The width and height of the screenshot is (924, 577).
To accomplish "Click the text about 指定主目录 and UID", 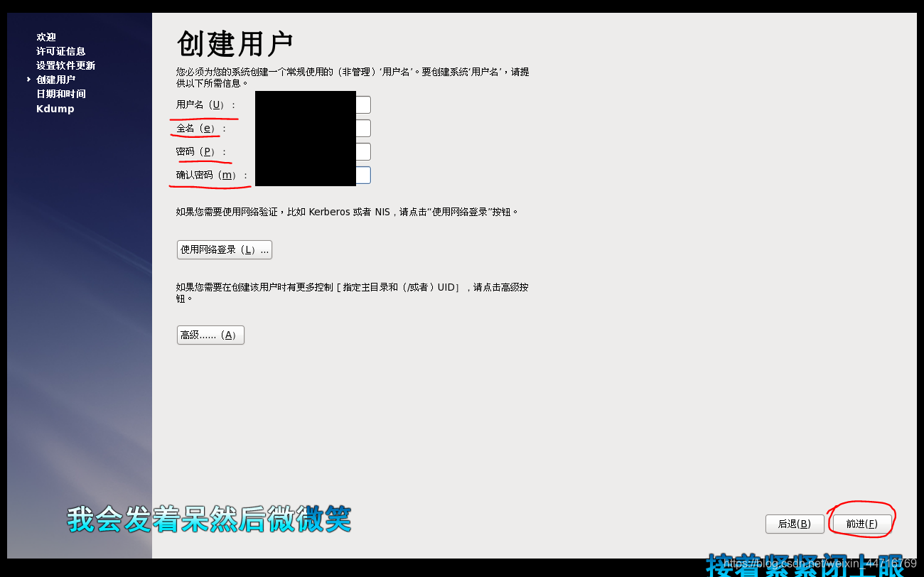I will (352, 293).
